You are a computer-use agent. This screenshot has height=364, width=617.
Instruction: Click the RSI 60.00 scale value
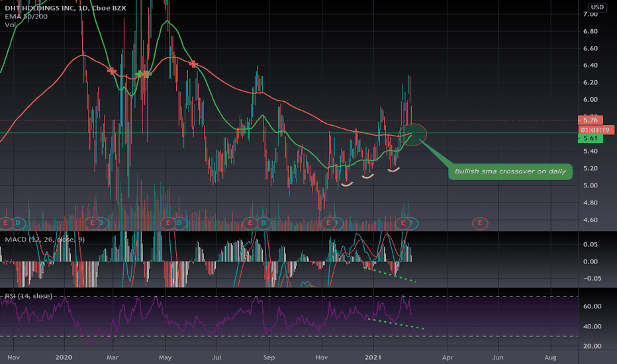pos(592,306)
